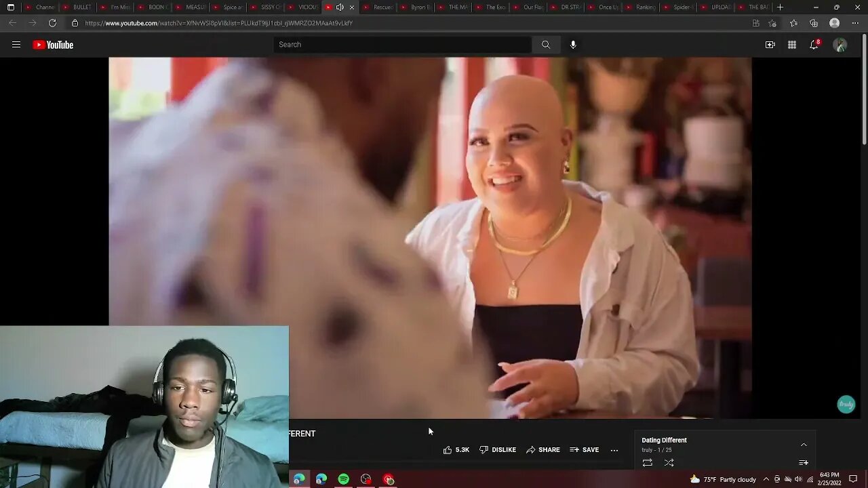
Task: Switch to the Byron tab
Action: coord(416,7)
